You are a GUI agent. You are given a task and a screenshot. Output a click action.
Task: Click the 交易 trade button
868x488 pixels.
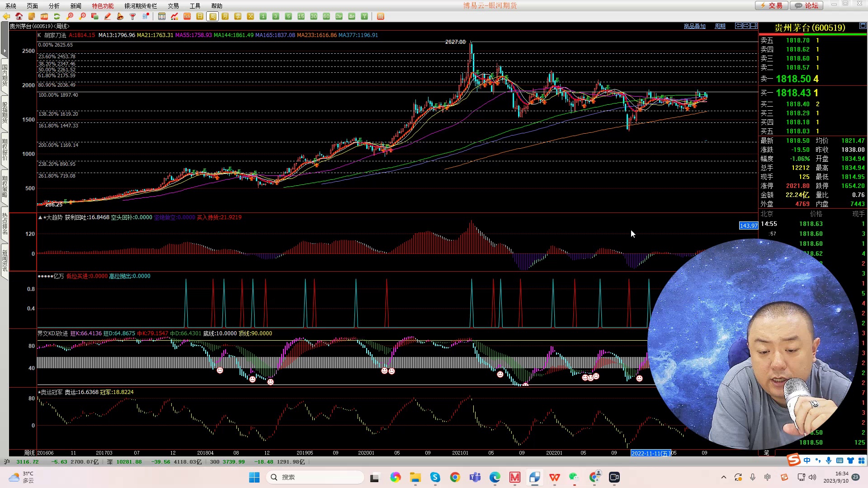(772, 5)
